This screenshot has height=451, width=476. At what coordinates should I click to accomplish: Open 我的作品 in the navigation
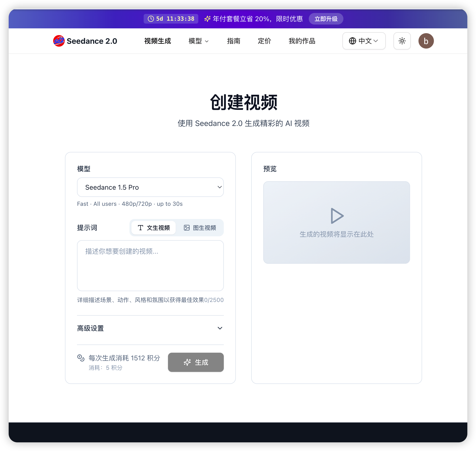(x=302, y=41)
